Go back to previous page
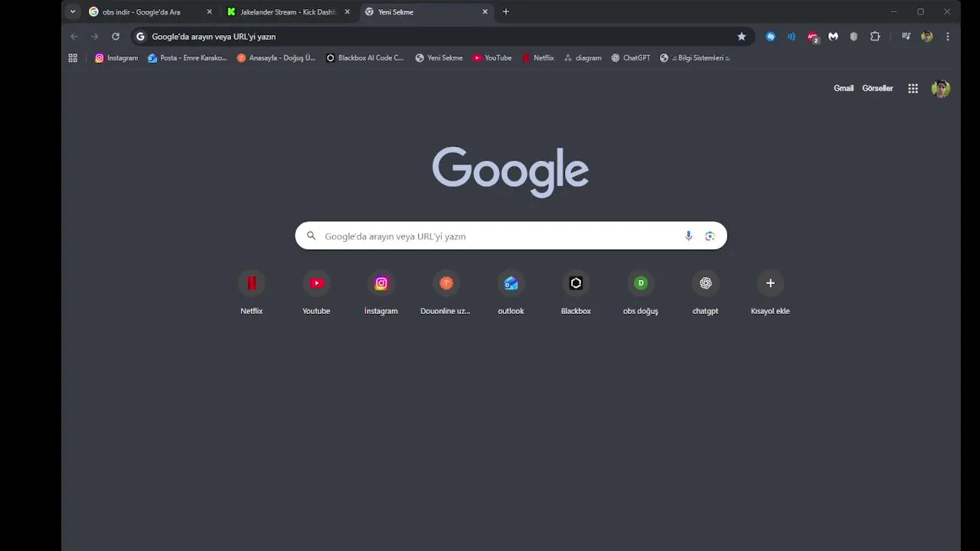Viewport: 980px width, 551px height. pyautogui.click(x=74, y=36)
